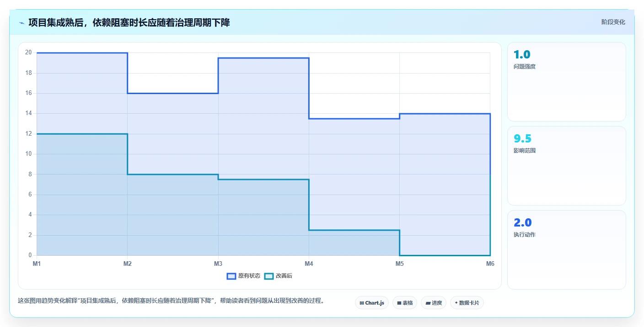Viewport: 644px width, 327px height.
Task: Click the 影响范围 caption text
Action: pos(525,151)
